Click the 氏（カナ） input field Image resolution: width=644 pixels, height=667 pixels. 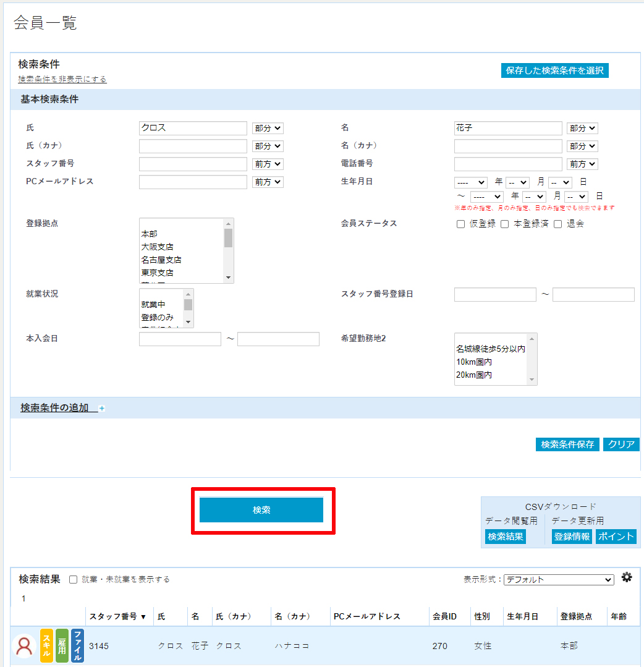tap(193, 146)
